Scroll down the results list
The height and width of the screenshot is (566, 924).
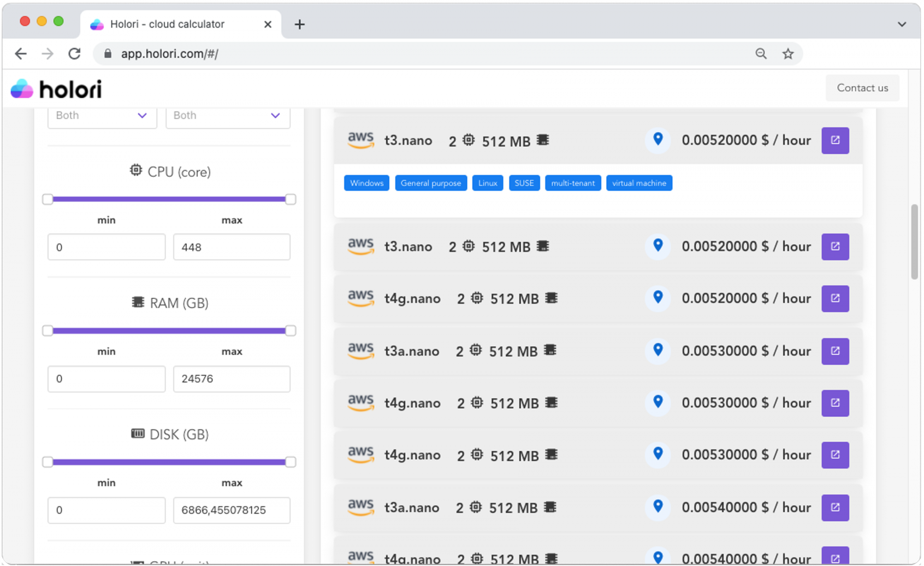coord(913,396)
